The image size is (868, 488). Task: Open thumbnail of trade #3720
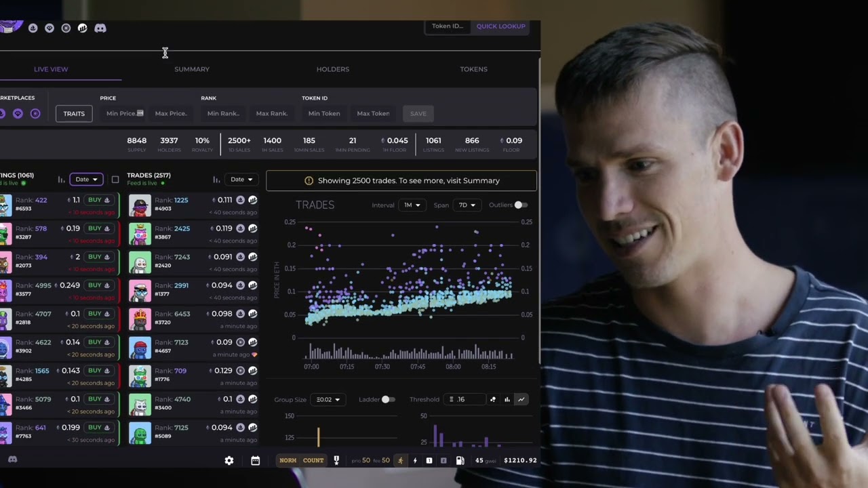point(140,319)
